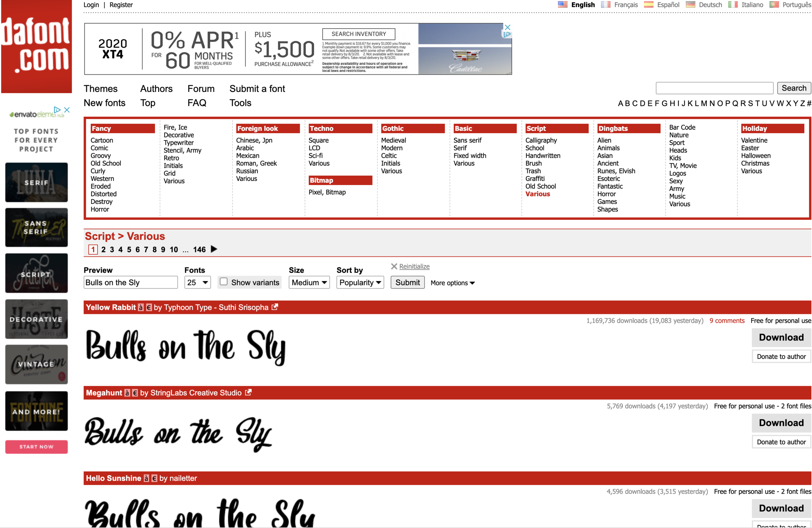Viewport: 812px width, 528px height.
Task: Download the Yellow Rabbit font
Action: 780,337
